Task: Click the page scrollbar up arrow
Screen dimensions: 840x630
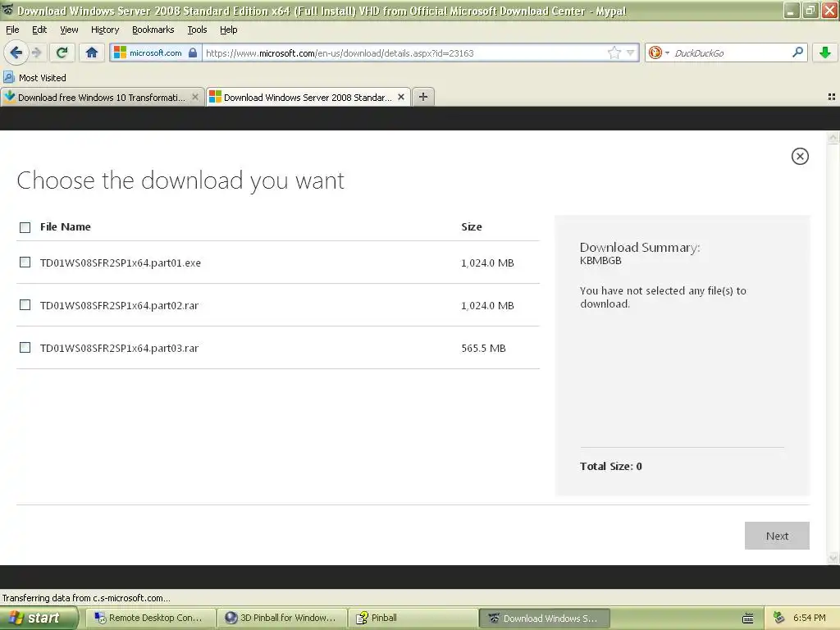Action: (833, 138)
